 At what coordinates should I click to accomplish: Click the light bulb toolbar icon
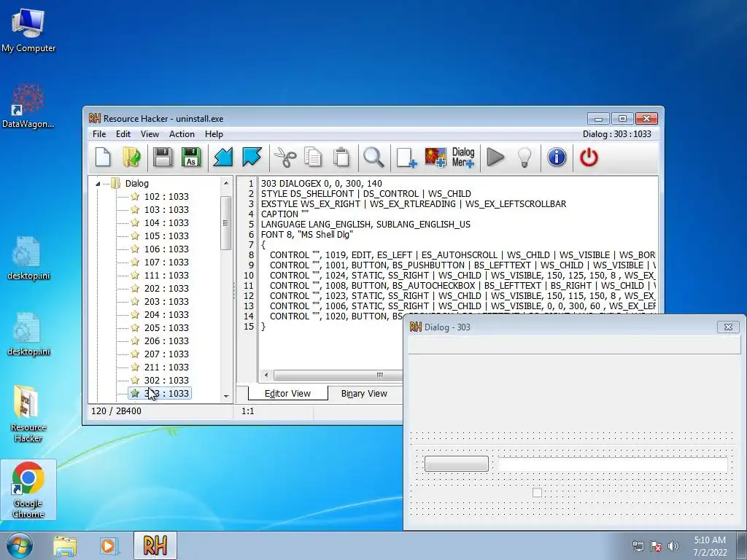(x=525, y=157)
